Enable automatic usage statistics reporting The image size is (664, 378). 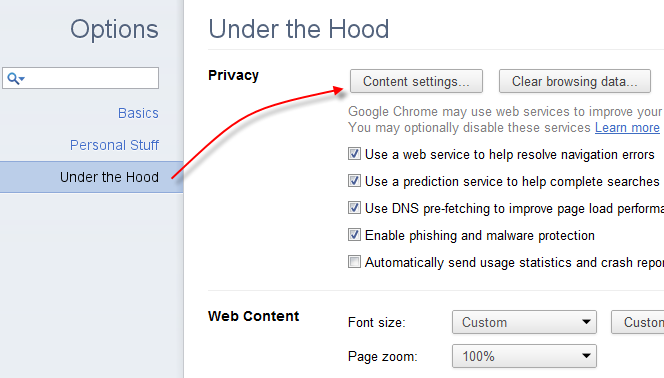[x=354, y=262]
